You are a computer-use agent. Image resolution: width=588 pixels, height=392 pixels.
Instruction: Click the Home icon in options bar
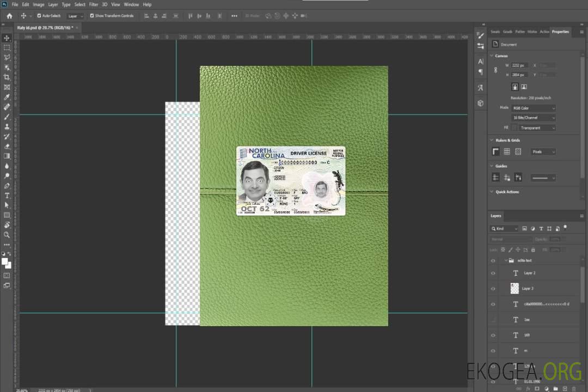click(9, 16)
